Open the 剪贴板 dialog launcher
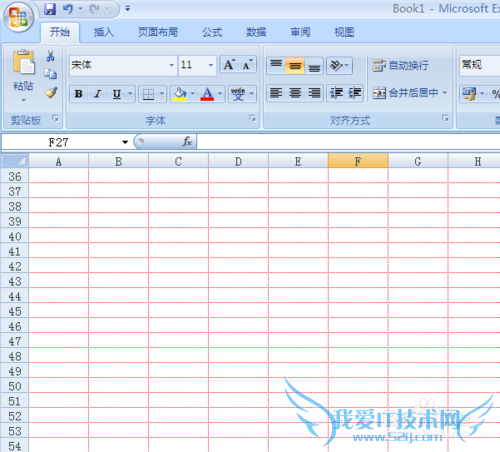 click(55, 118)
